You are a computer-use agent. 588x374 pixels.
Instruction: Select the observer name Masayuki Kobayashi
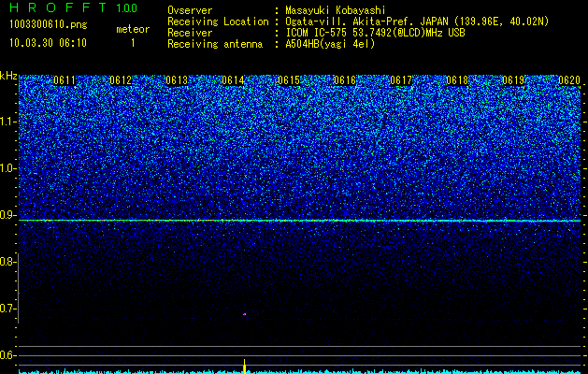click(336, 10)
